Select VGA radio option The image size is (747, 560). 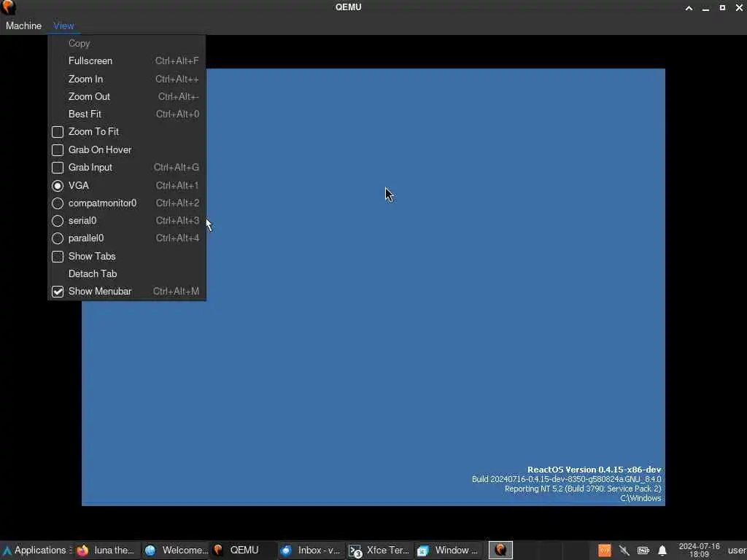pos(58,186)
